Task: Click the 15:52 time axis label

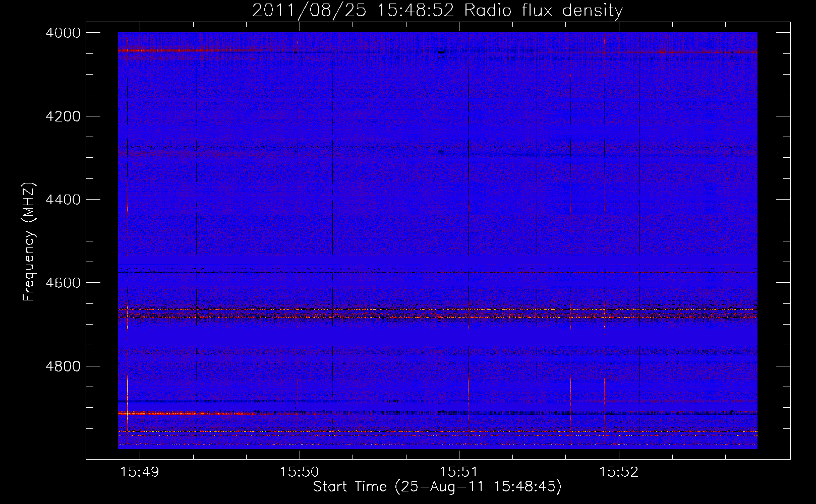Action: point(619,472)
